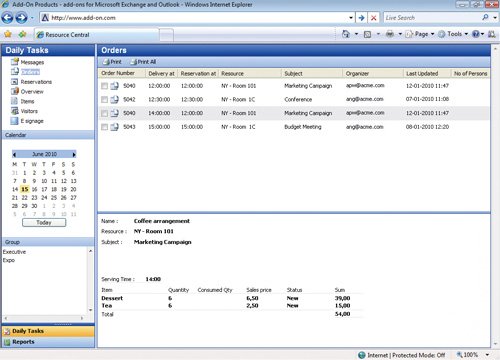
Task: Click the Live Search magnifier icon
Action: pos(485,17)
